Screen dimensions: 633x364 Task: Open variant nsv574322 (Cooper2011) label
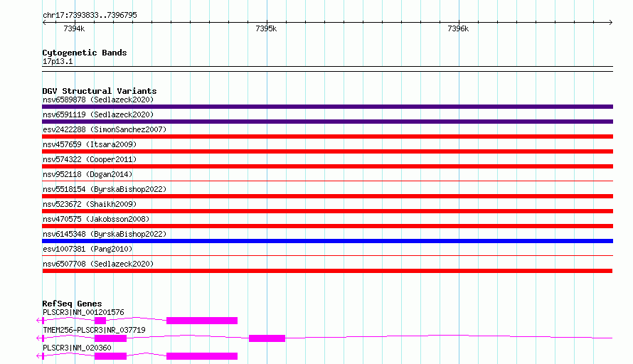tap(90, 159)
